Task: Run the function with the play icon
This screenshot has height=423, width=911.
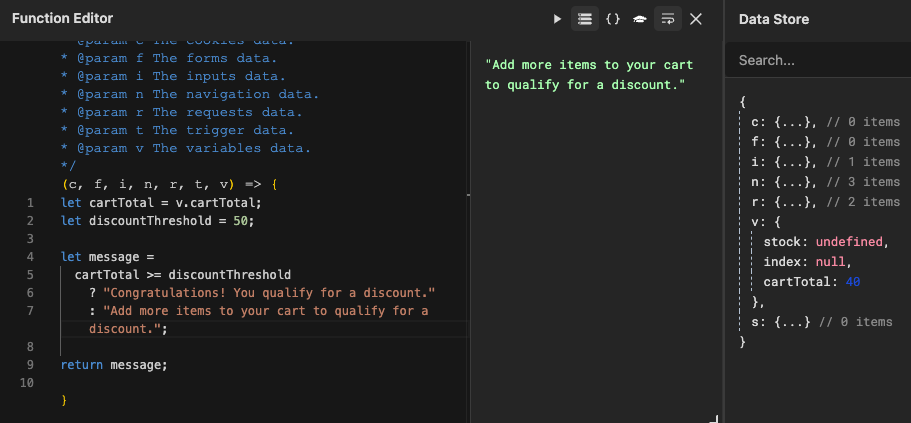Action: [557, 19]
